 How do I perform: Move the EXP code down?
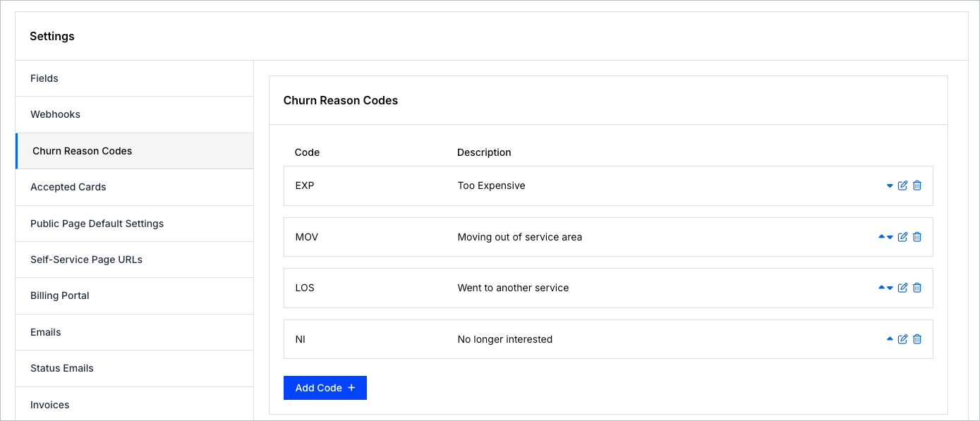tap(890, 186)
